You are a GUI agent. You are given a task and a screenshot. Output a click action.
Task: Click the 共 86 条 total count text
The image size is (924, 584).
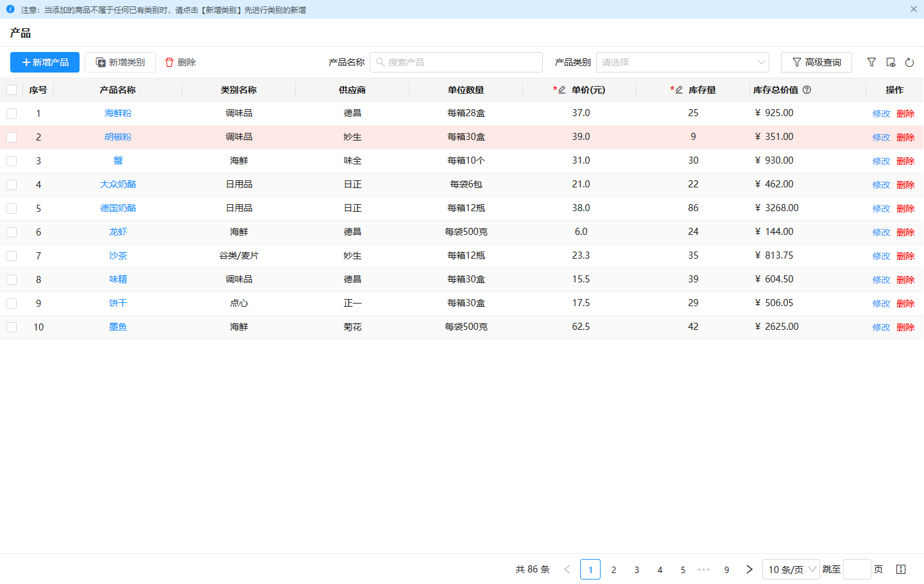click(533, 569)
